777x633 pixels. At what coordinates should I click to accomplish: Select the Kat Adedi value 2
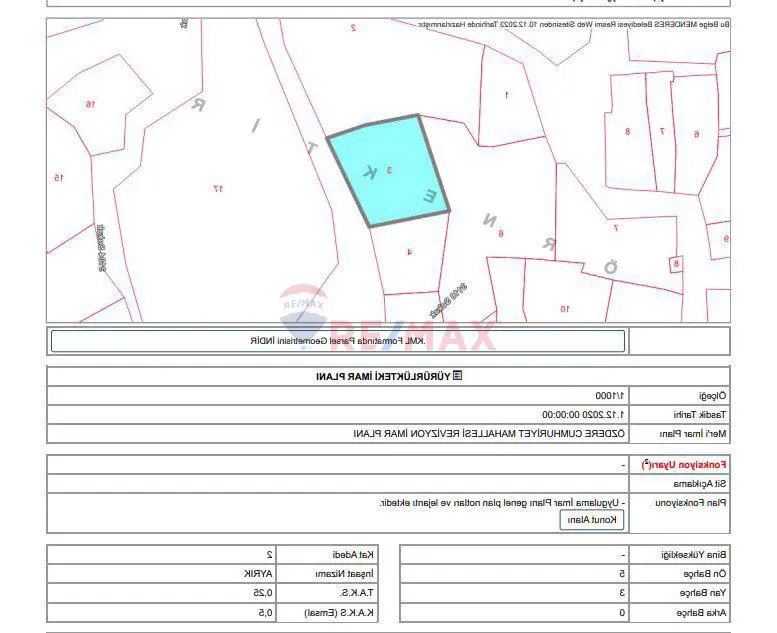click(x=270, y=554)
